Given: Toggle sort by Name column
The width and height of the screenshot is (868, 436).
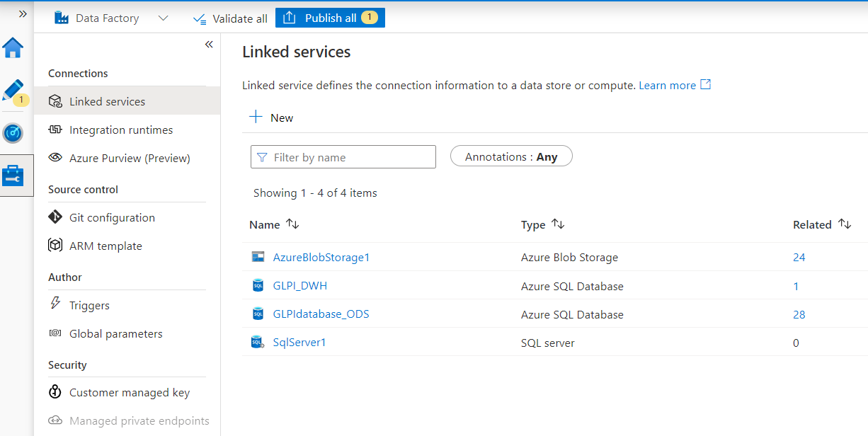Looking at the screenshot, I should (x=291, y=224).
